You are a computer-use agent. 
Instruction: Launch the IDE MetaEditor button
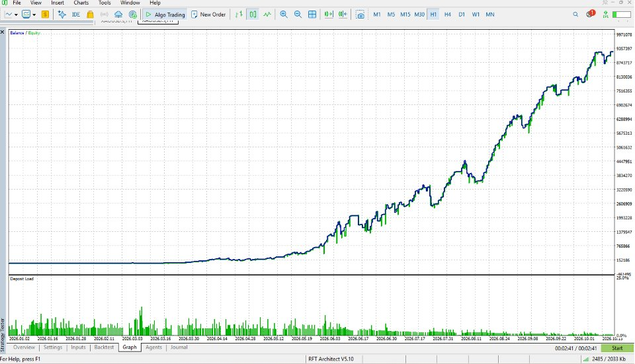[75, 15]
